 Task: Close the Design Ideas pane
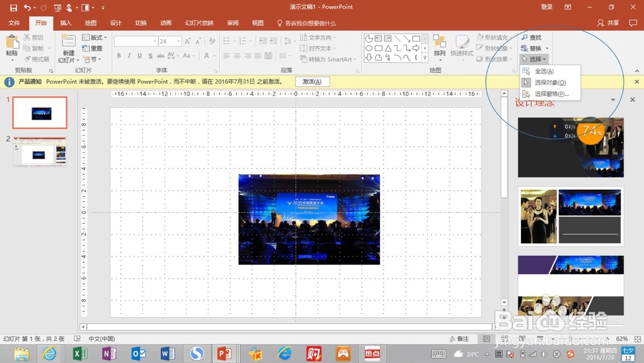[x=632, y=99]
